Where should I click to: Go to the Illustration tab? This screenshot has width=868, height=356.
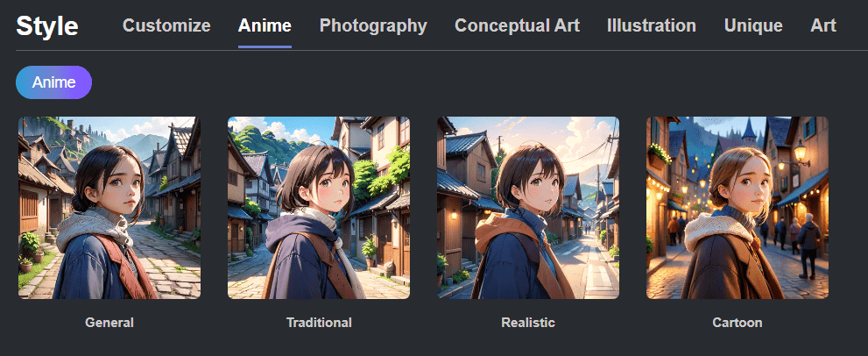coord(652,25)
